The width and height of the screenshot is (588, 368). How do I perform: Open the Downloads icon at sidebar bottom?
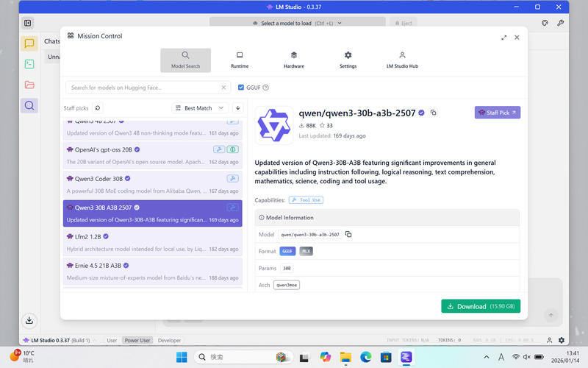click(29, 321)
